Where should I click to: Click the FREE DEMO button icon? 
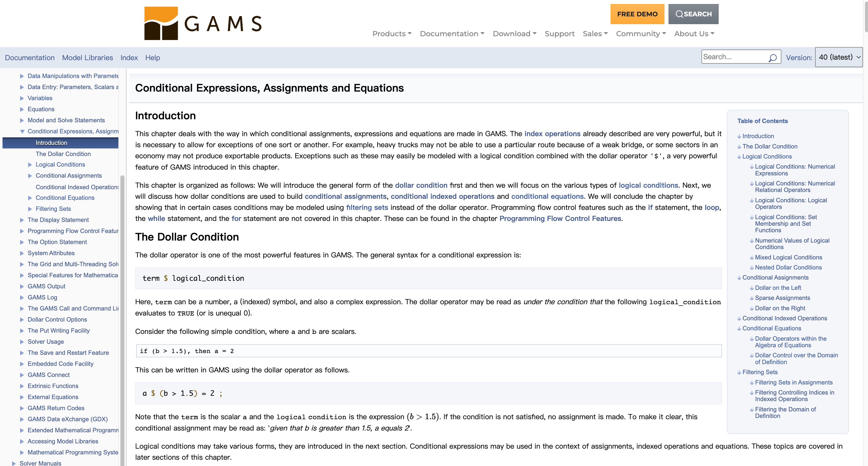pos(638,14)
